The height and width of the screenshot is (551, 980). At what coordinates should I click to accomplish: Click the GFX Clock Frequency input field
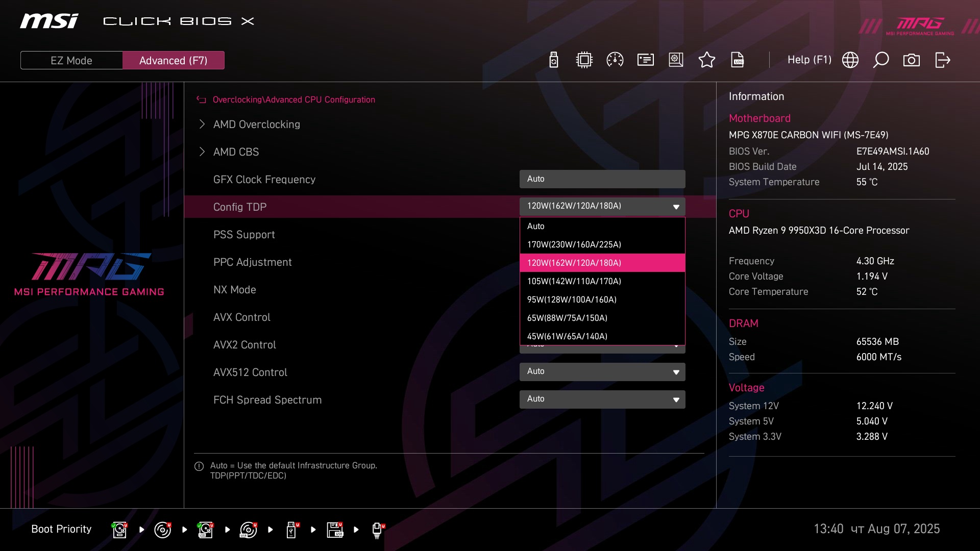click(x=602, y=179)
